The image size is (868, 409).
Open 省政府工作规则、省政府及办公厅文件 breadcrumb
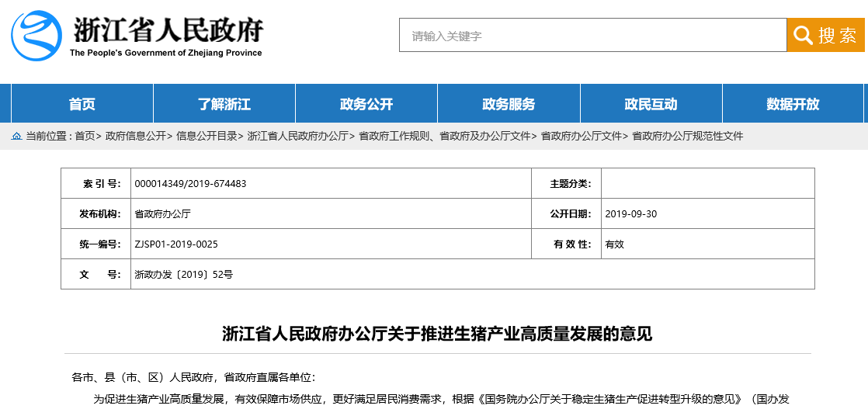point(444,136)
